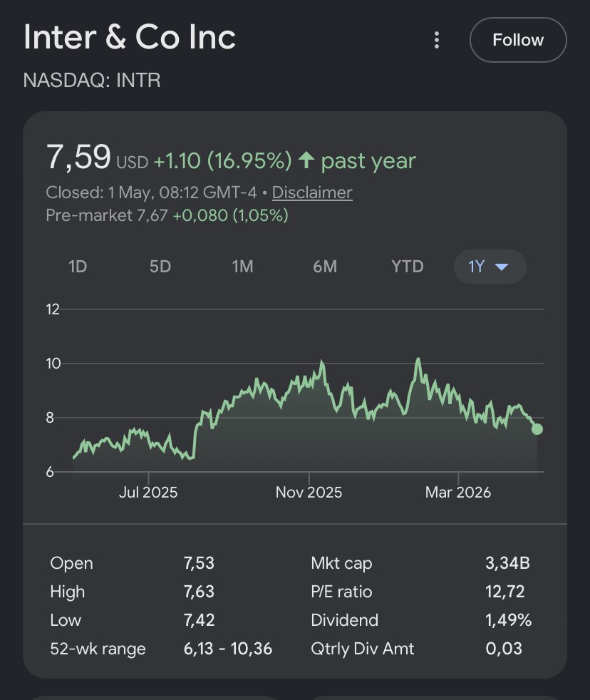Click the Dividend value 1,49%
The height and width of the screenshot is (700, 590).
[509, 620]
